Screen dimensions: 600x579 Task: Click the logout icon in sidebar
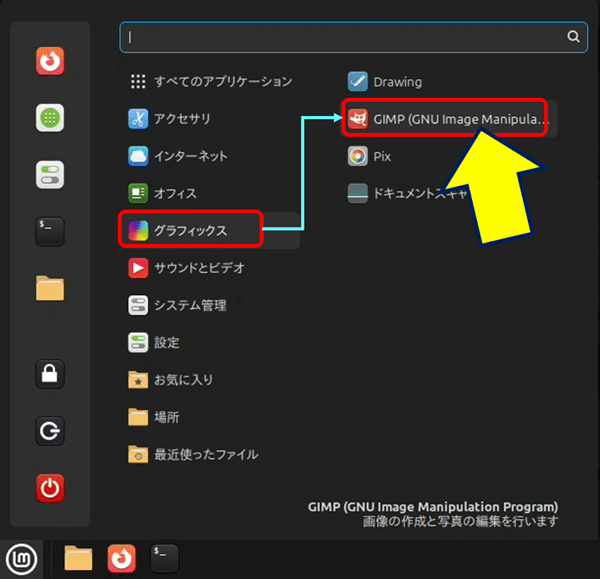pyautogui.click(x=50, y=431)
